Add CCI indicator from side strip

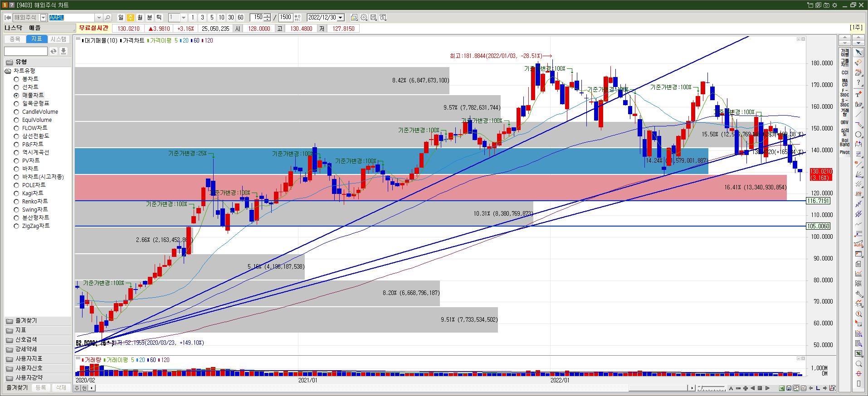[x=844, y=72]
